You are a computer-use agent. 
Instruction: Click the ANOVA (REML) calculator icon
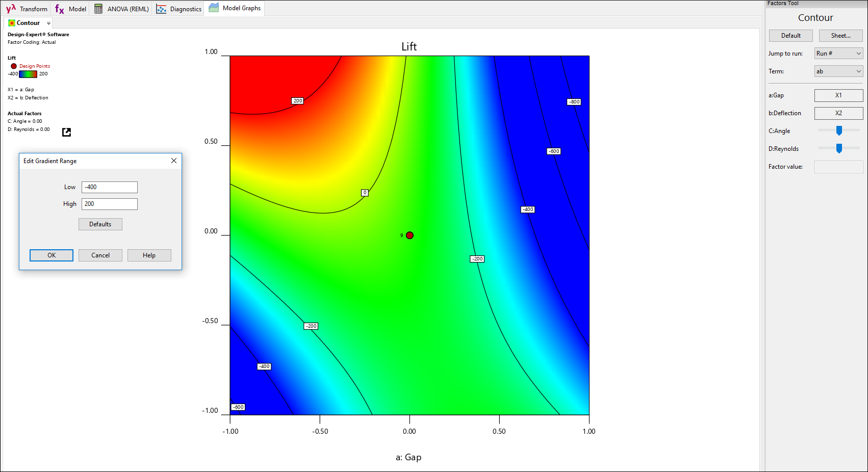click(x=97, y=8)
